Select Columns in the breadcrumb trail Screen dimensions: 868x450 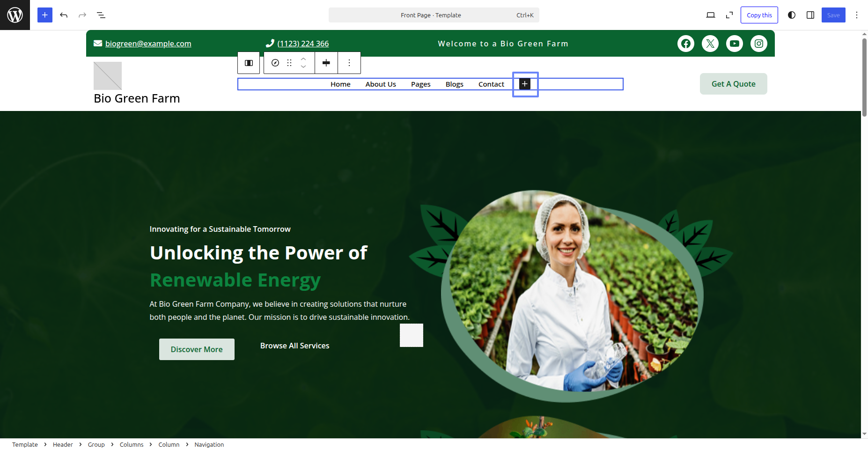[x=132, y=444]
